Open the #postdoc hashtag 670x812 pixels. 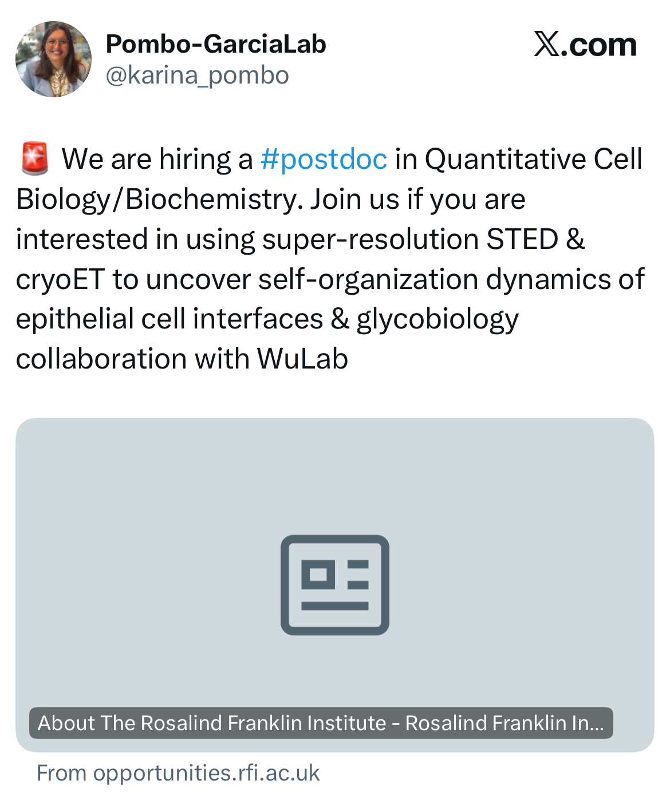tap(324, 159)
